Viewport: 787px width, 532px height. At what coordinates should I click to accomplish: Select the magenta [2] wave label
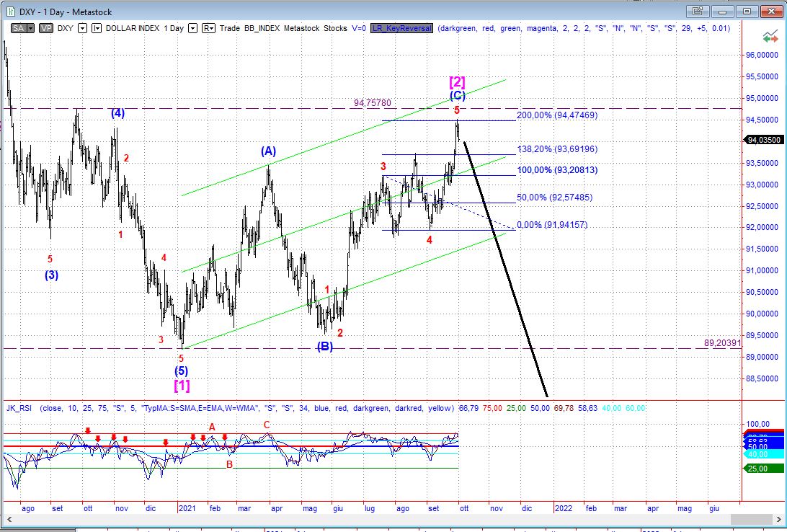(457, 81)
